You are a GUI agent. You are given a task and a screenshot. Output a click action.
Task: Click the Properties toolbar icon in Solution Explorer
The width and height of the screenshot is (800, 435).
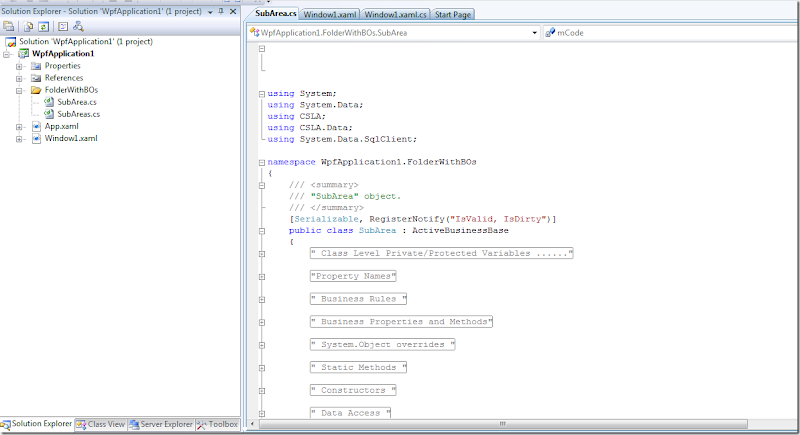pyautogui.click(x=9, y=26)
